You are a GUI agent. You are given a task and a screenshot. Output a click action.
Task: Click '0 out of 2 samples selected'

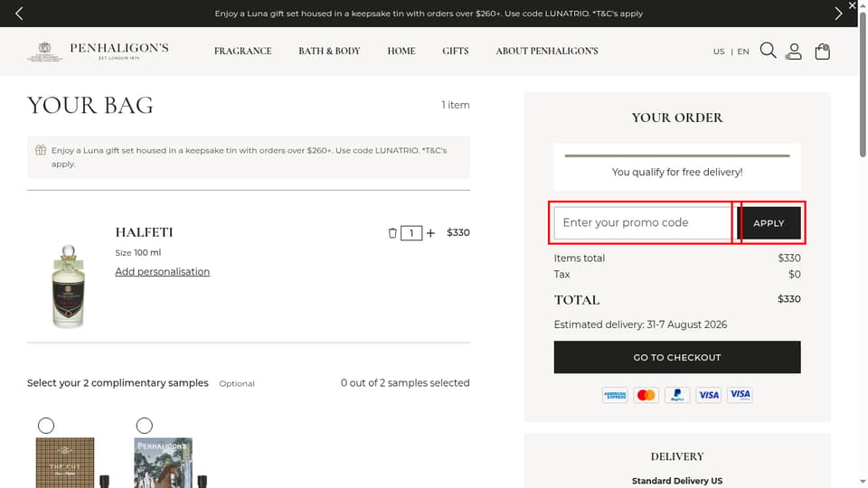405,383
